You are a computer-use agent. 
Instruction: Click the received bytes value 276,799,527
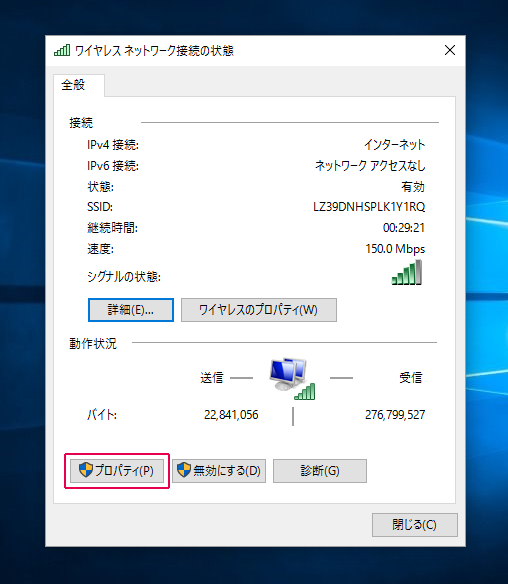(395, 415)
